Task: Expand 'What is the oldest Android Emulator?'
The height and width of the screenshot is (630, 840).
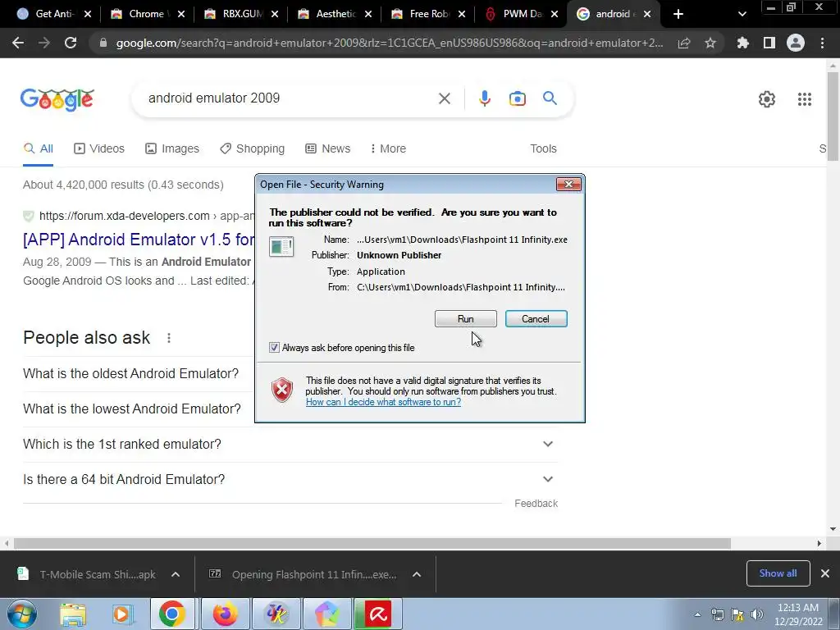Action: click(130, 373)
